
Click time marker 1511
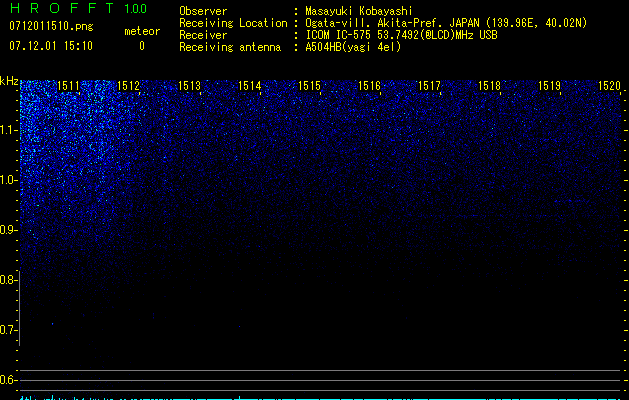69,86
